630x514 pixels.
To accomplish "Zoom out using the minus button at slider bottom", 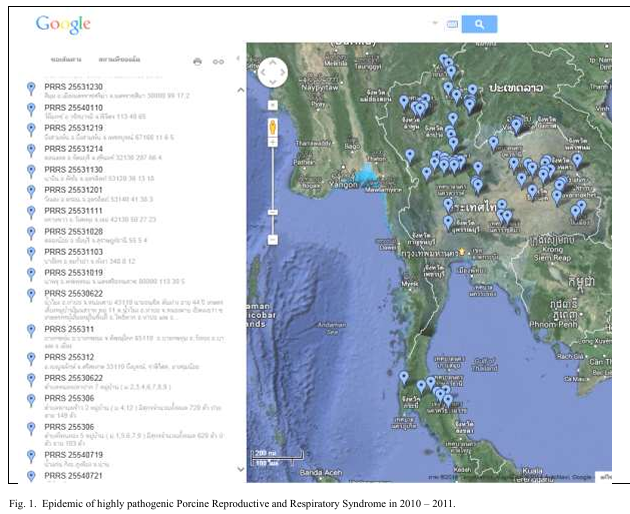I will 272,240.
